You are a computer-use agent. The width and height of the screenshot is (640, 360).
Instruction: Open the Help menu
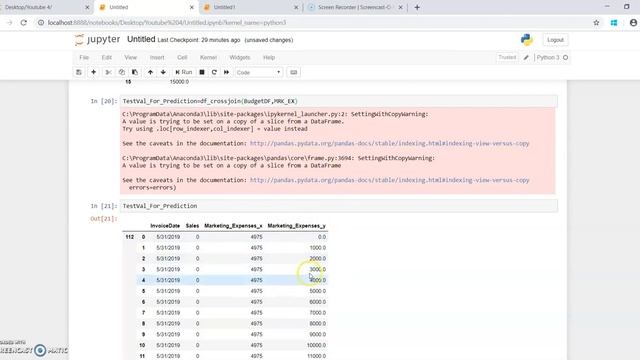[x=269, y=58]
